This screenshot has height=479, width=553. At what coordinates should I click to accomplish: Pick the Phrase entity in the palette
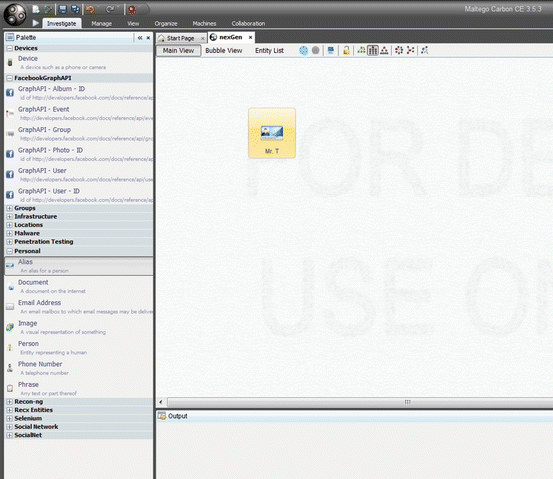[79, 389]
